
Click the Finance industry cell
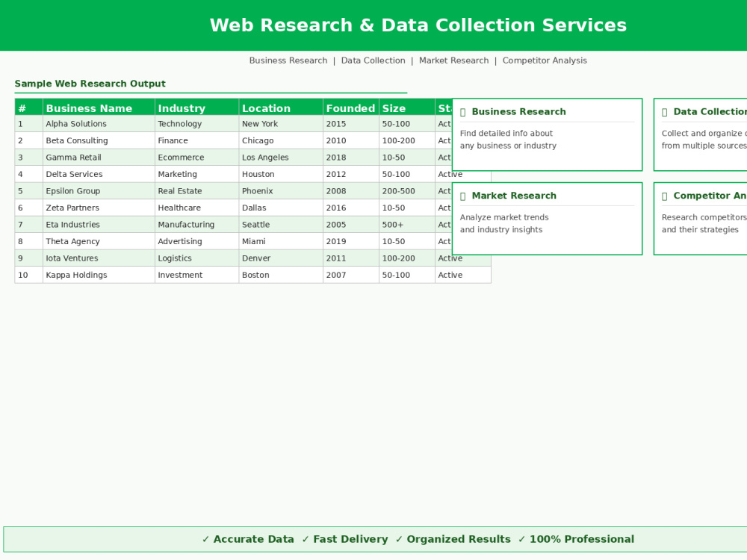196,140
